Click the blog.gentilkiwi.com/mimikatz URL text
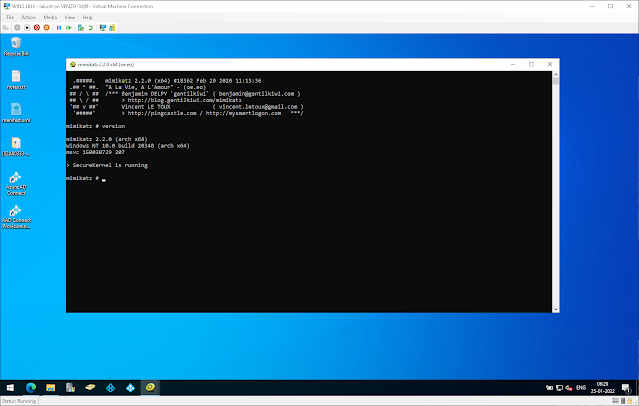The height and width of the screenshot is (406, 639). pyautogui.click(x=185, y=100)
